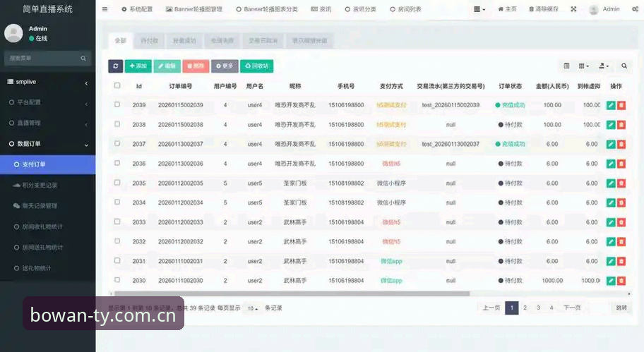Open 资讯分类 in the top navigation
This screenshot has height=352, width=644.
pos(361,9)
